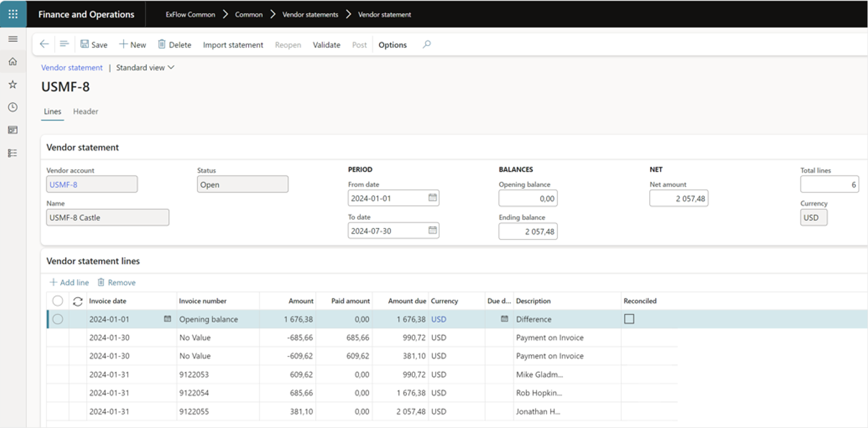Select the Opening balance row circle

click(58, 319)
